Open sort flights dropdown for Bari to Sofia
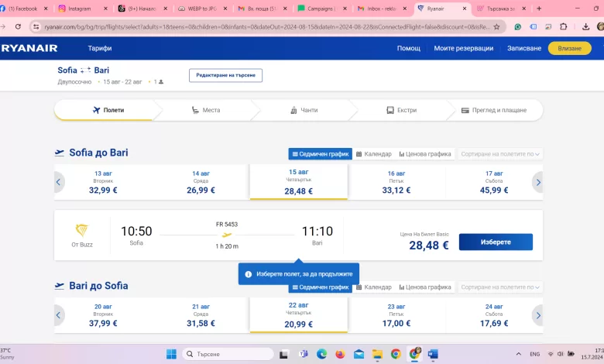The width and height of the screenshot is (604, 364). click(500, 287)
